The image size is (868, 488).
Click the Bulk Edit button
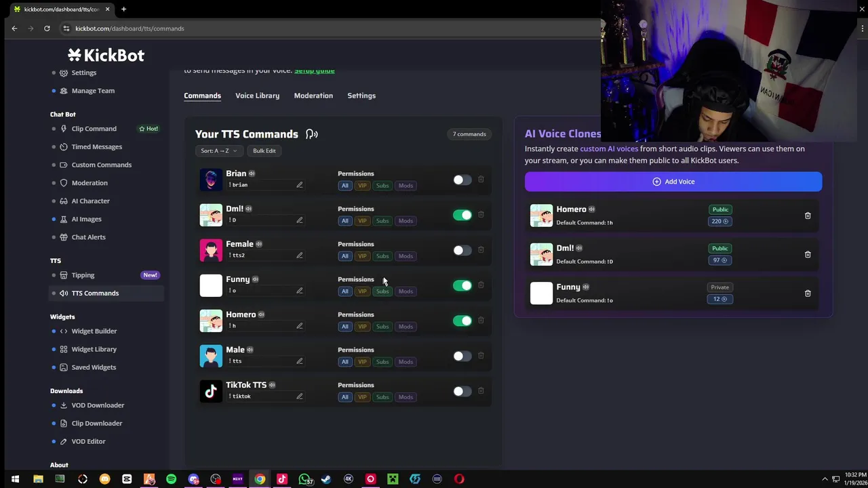click(x=264, y=150)
